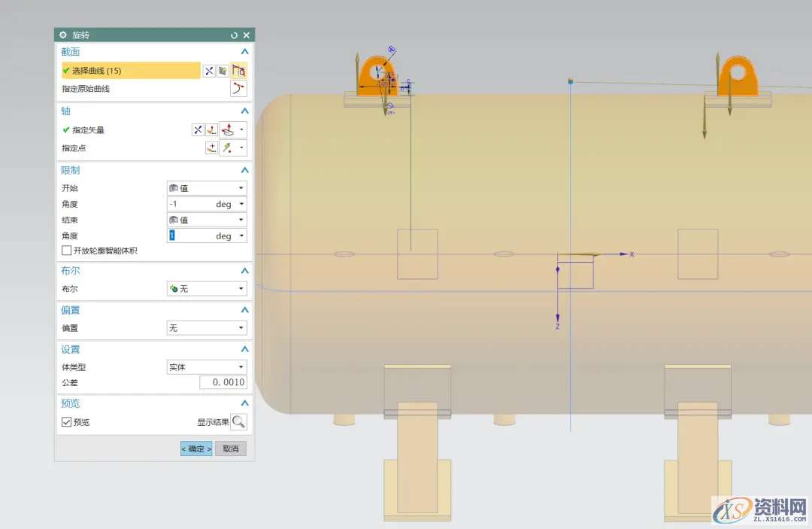This screenshot has height=529, width=812.
Task: Click the 指定原始曲线 curve icon
Action: tap(238, 89)
